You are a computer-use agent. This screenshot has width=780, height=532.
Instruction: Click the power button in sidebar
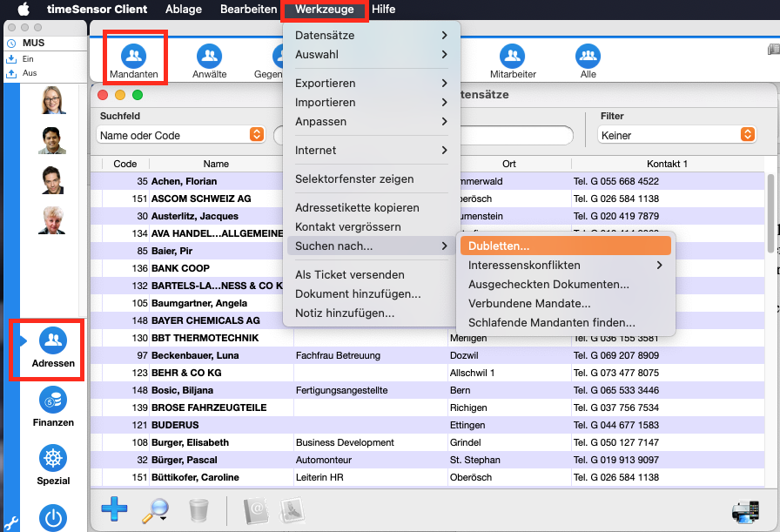pos(53,517)
